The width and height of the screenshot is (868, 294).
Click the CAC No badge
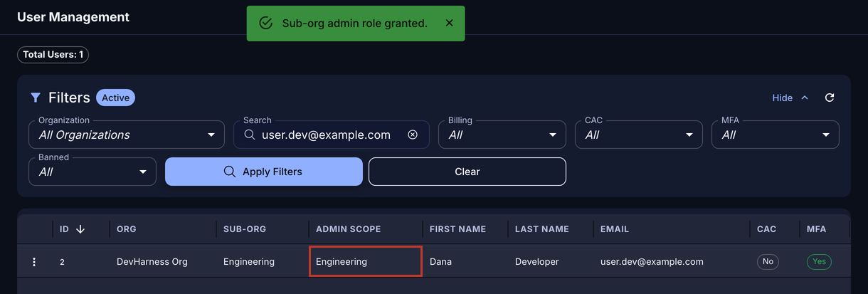(768, 261)
